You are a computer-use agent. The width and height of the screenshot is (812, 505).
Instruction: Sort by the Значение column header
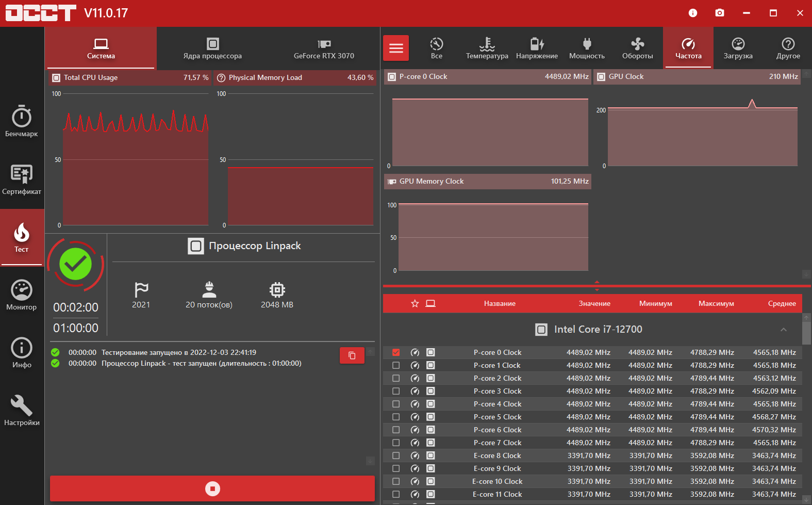pos(594,303)
